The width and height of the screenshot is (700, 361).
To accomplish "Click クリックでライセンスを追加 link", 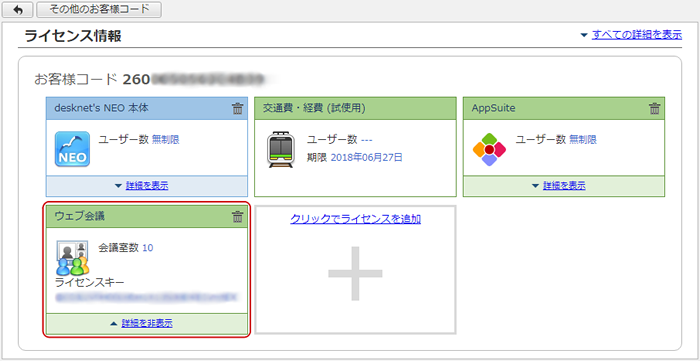I will coord(355,219).
